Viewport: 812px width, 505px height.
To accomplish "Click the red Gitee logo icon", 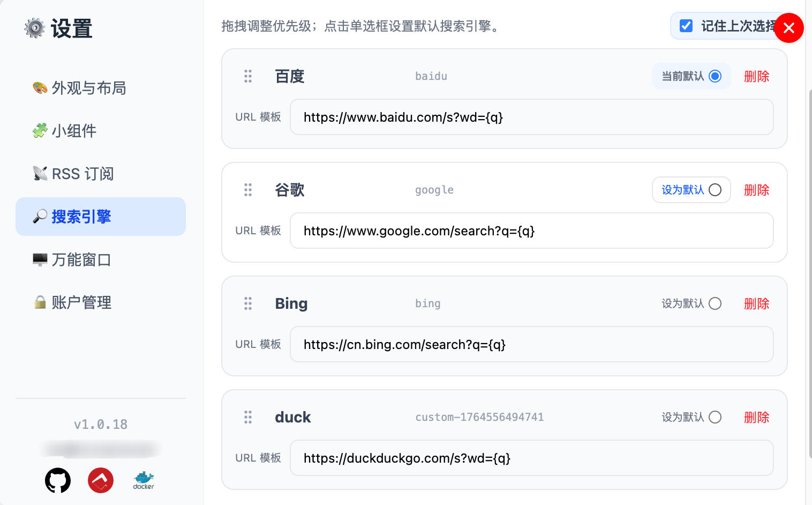I will 101,480.
